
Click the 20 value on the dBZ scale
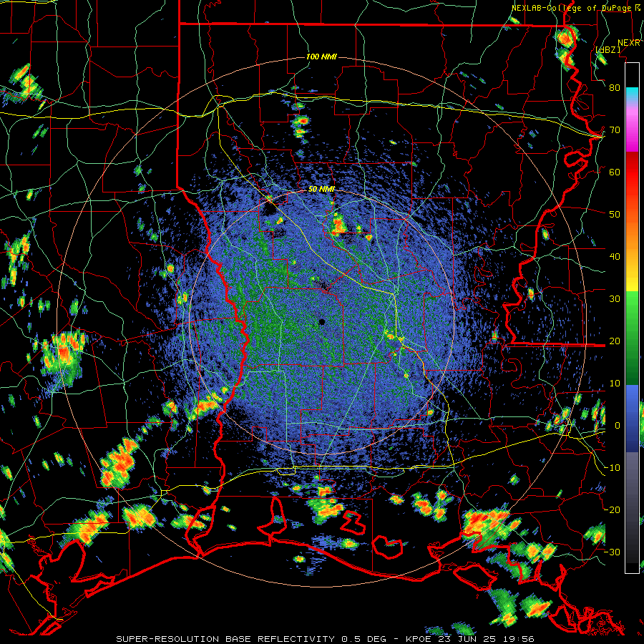click(615, 341)
